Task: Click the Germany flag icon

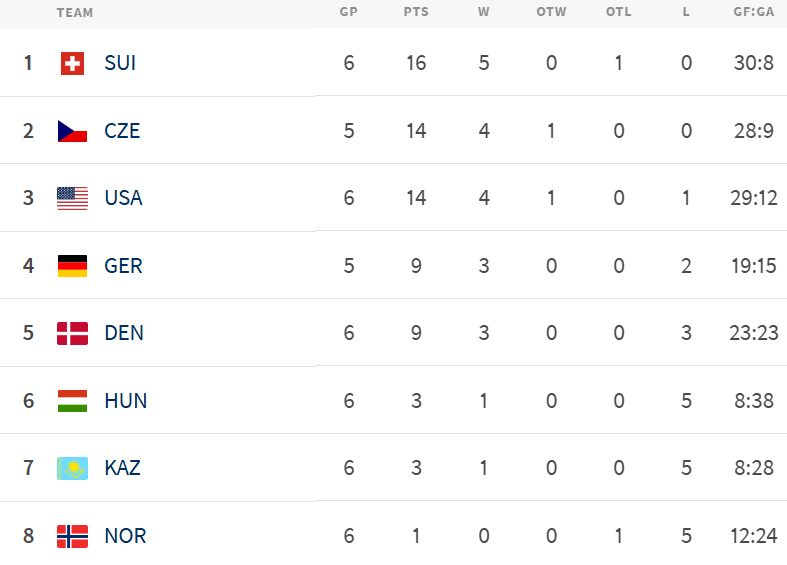Action: (72, 266)
